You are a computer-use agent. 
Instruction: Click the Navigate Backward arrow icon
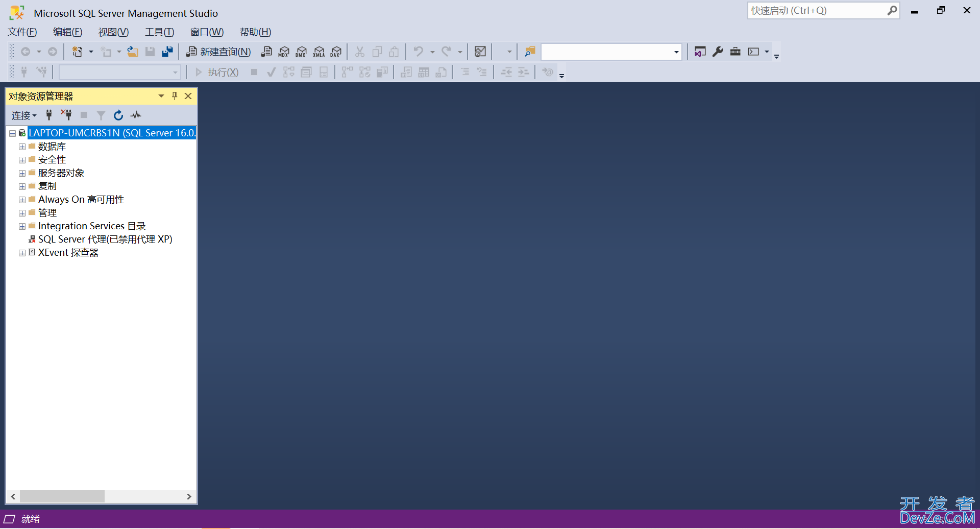[26, 52]
